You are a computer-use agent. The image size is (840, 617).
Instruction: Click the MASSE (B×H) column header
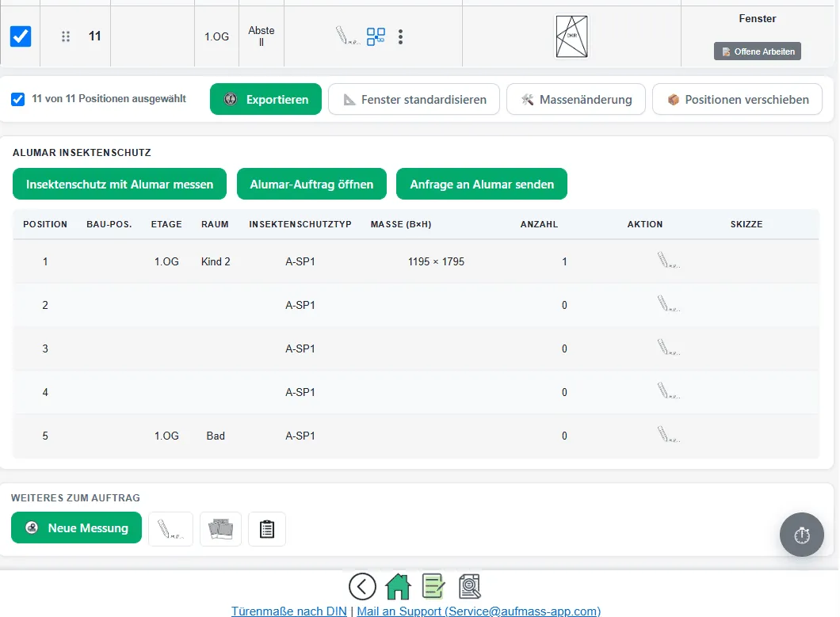[401, 224]
